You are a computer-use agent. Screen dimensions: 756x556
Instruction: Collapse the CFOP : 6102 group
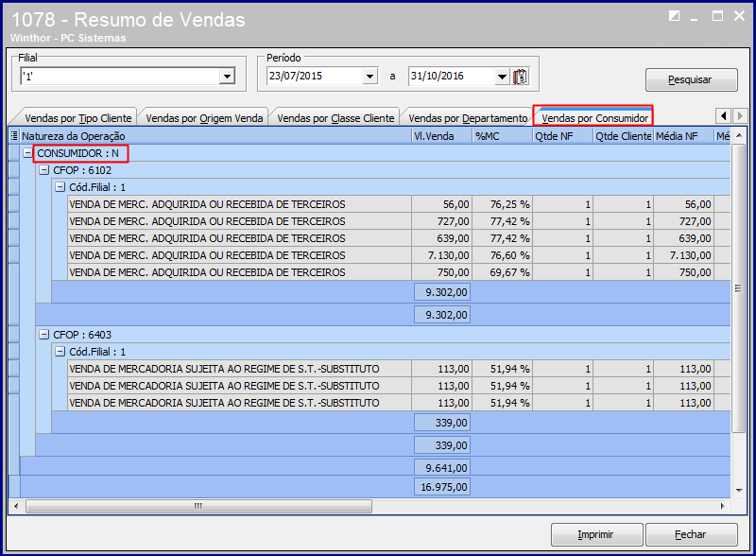point(43,170)
